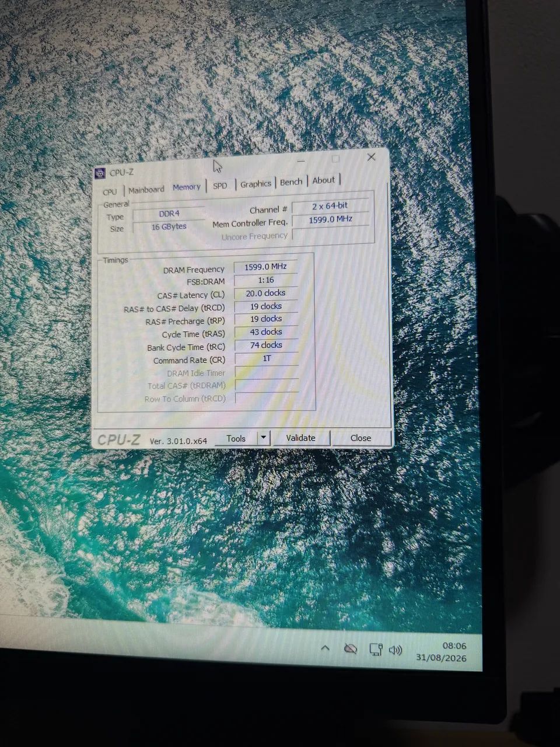Open the Bench tab
560x747 pixels.
tap(291, 182)
